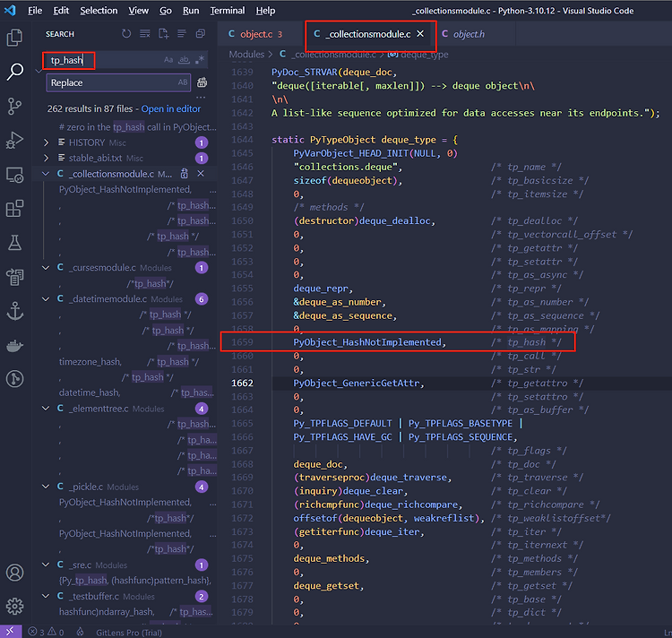The height and width of the screenshot is (638, 672).
Task: Open the Help menu
Action: click(x=265, y=10)
